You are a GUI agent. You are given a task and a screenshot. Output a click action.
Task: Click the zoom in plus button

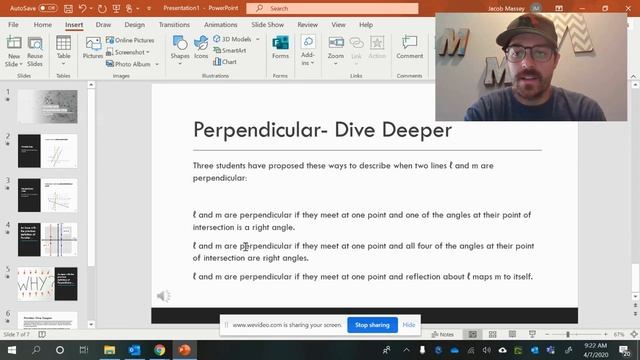[x=605, y=334]
